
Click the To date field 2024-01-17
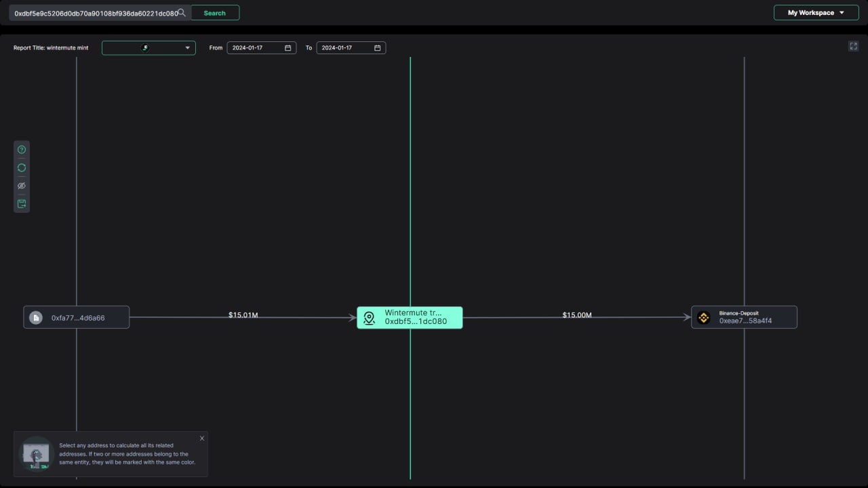point(351,48)
